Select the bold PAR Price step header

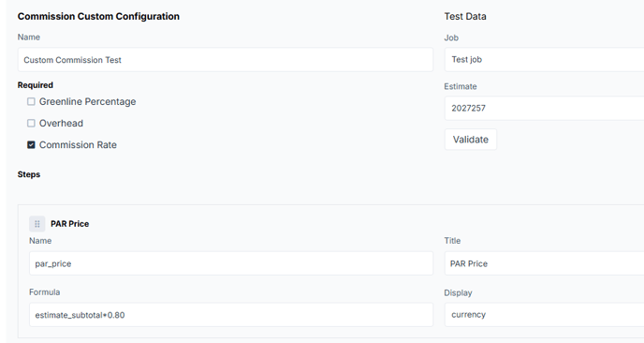(x=70, y=224)
